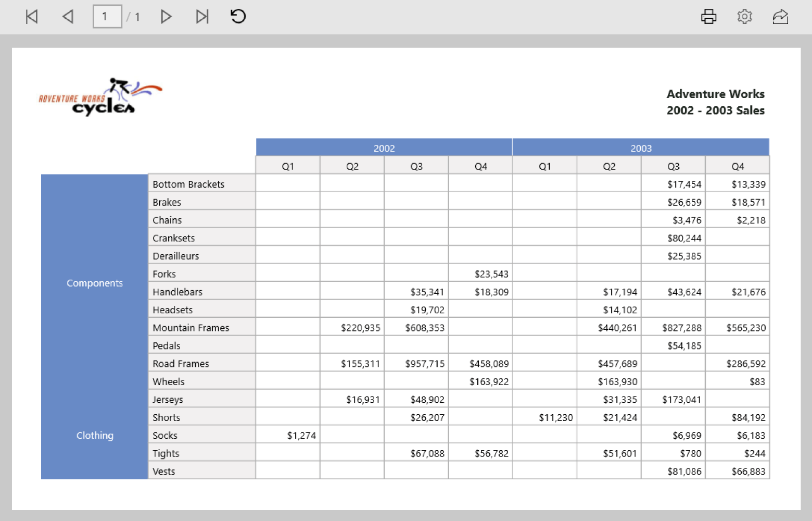Click the next page arrow
Image resolution: width=812 pixels, height=521 pixels.
166,17
